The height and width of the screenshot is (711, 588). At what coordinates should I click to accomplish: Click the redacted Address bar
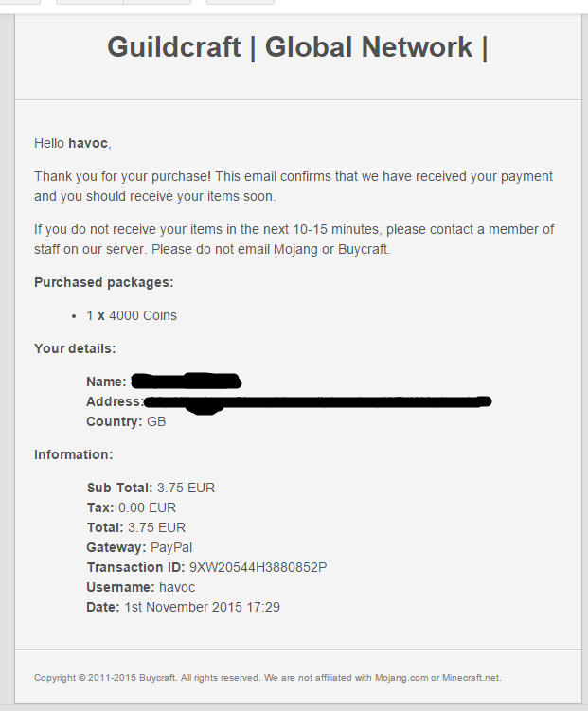[x=317, y=402]
